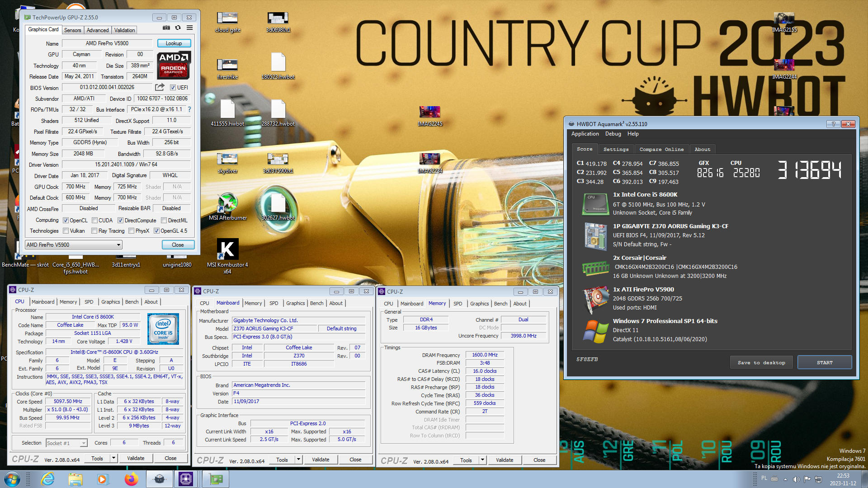Toggle the OpenCL checkbox
Viewport: 868px width, 488px height.
pyautogui.click(x=66, y=221)
